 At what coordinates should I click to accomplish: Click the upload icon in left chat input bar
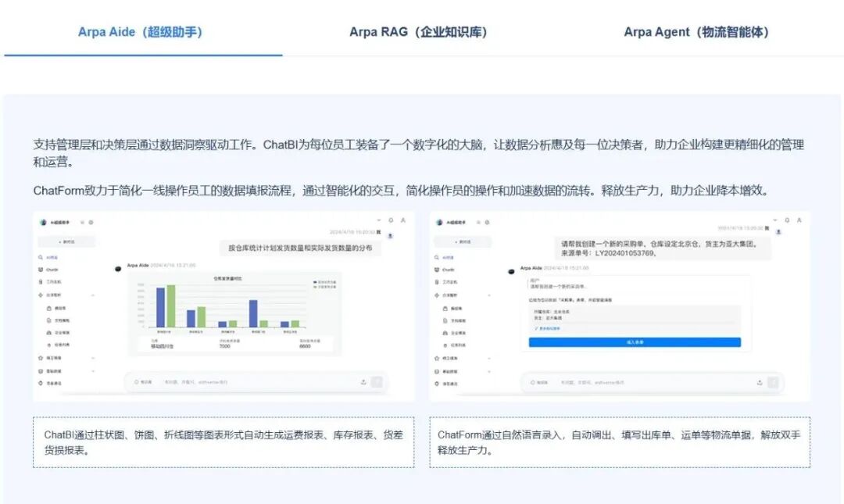pyautogui.click(x=363, y=382)
